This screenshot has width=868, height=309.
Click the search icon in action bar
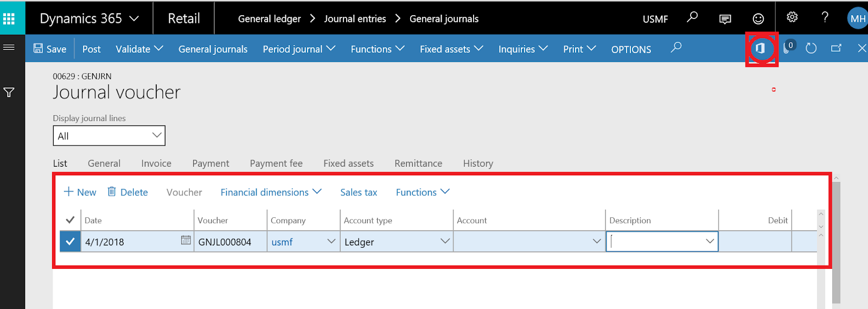click(x=676, y=48)
